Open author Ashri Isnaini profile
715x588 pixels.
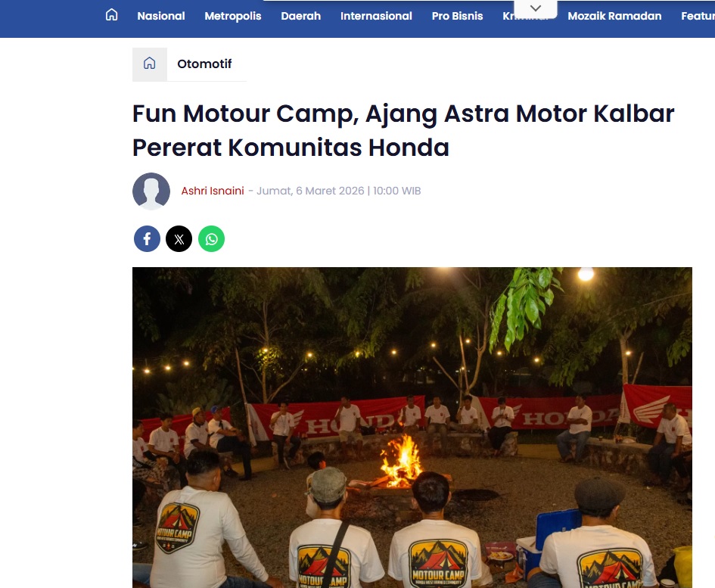pyautogui.click(x=213, y=191)
